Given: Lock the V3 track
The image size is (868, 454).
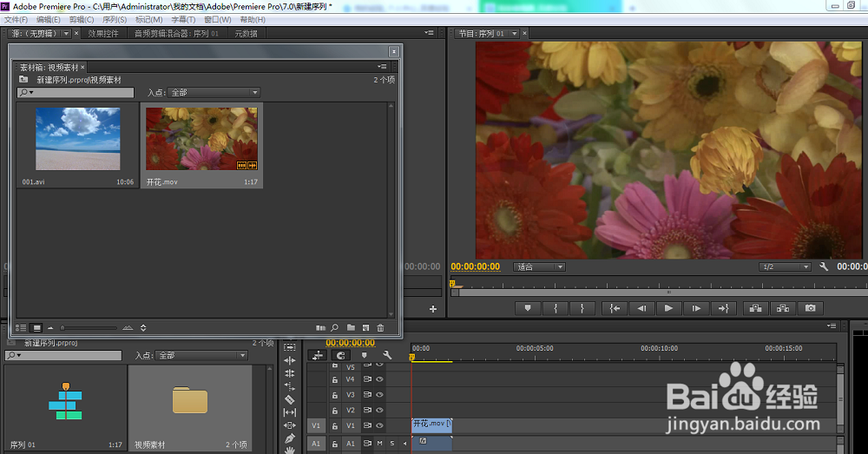Looking at the screenshot, I should pyautogui.click(x=335, y=395).
